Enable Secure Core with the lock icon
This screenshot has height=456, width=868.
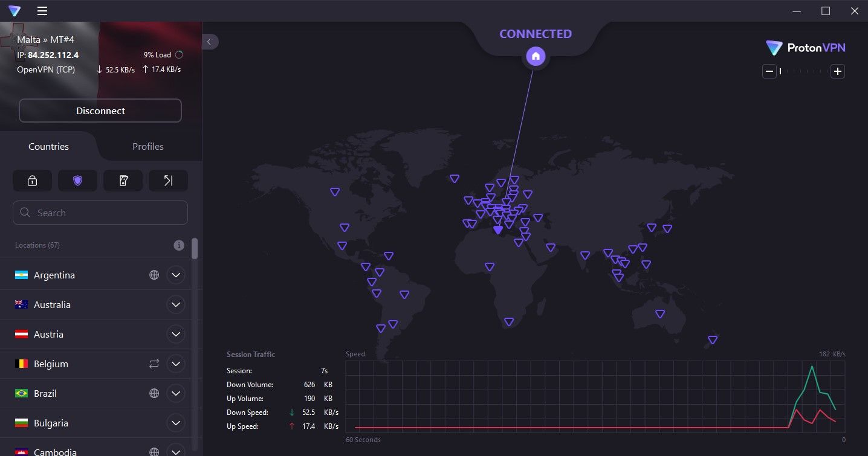coord(32,180)
